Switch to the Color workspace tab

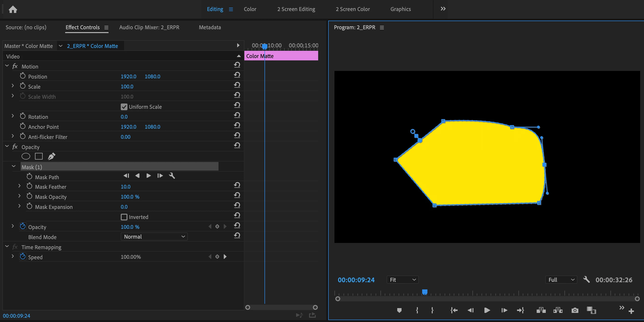point(250,9)
